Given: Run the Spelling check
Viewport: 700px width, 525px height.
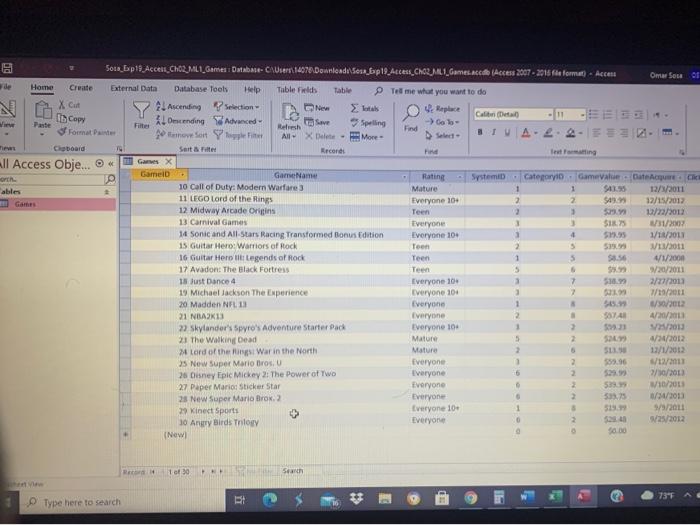Looking at the screenshot, I should pos(368,123).
